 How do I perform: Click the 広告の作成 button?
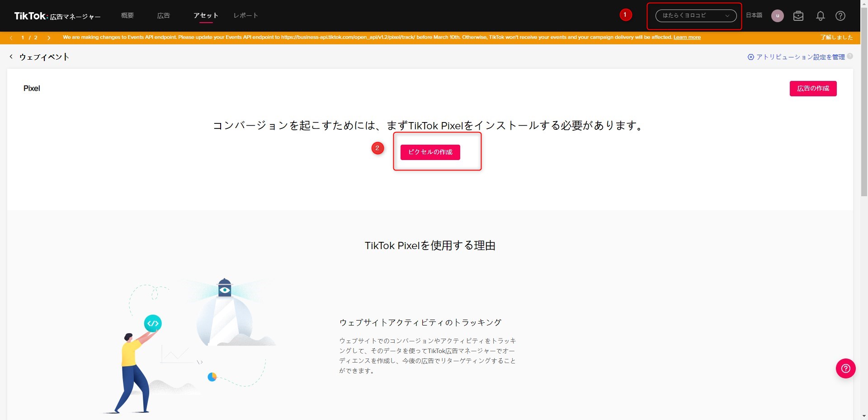pos(813,89)
